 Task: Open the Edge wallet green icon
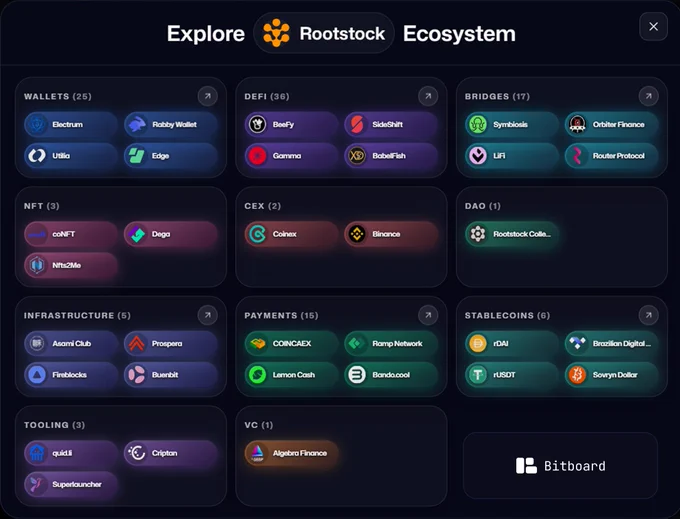point(137,156)
